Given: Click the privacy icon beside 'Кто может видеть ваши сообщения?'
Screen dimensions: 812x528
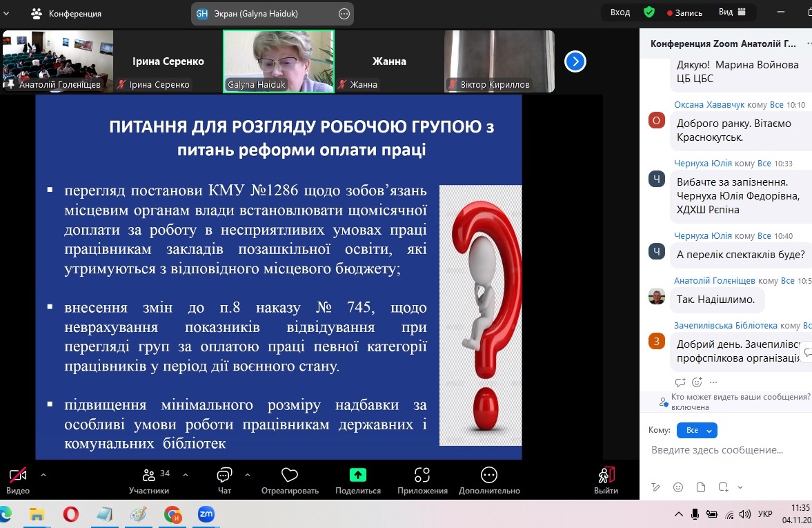Looking at the screenshot, I should click(662, 402).
